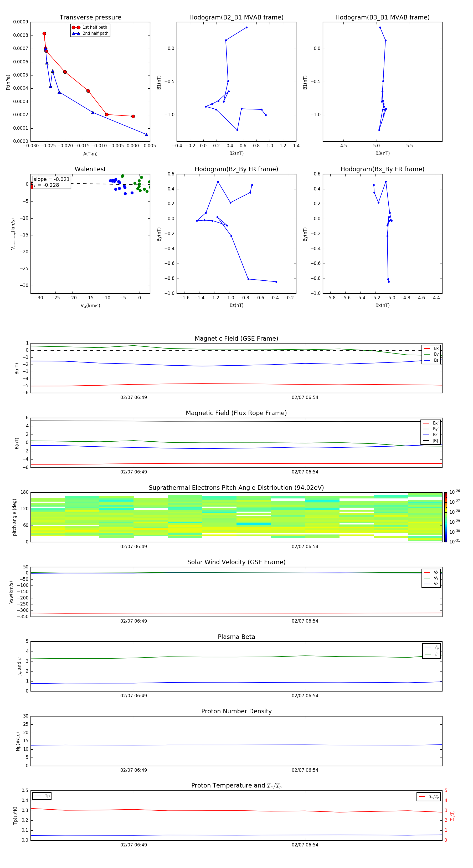Click the 'V_remaining(km/s)' y-axis label
The width and height of the screenshot is (473, 868).
[x=13, y=234]
